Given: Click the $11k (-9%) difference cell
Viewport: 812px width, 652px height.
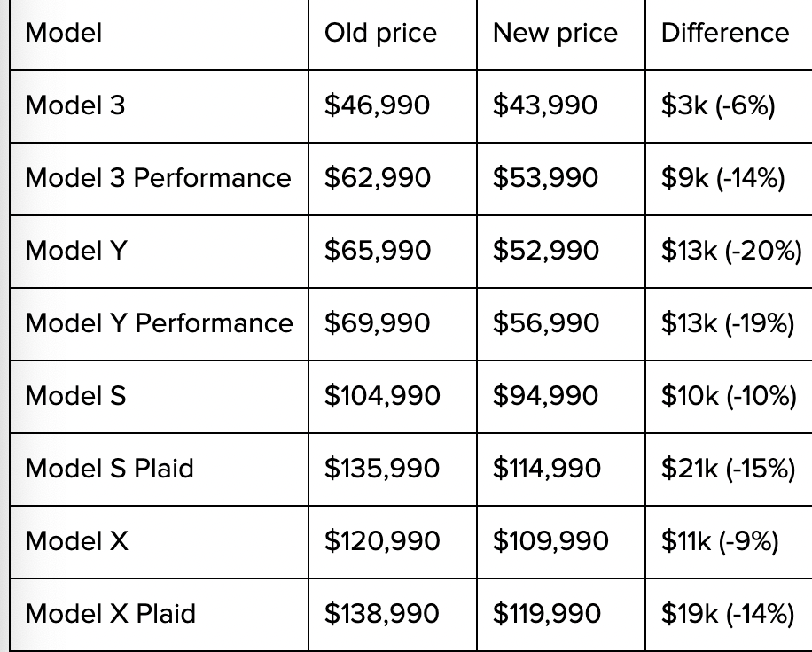Looking at the screenshot, I should click(x=719, y=540).
